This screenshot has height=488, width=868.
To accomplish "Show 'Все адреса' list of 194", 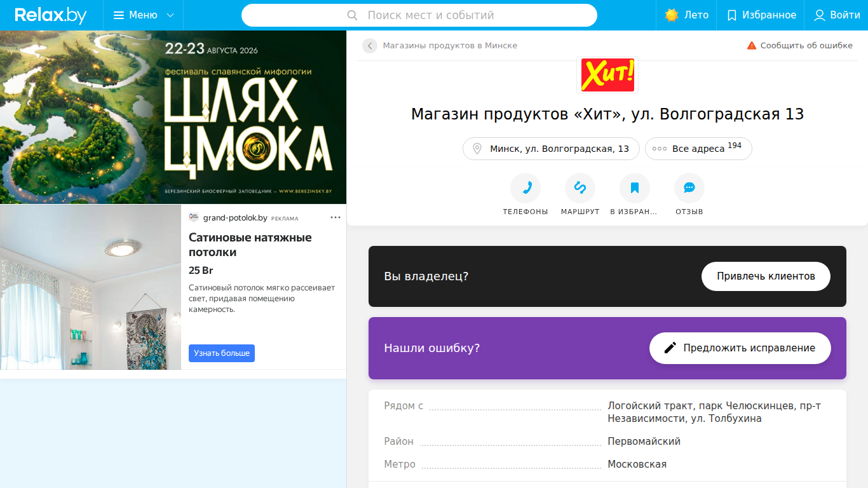I will pos(698,149).
